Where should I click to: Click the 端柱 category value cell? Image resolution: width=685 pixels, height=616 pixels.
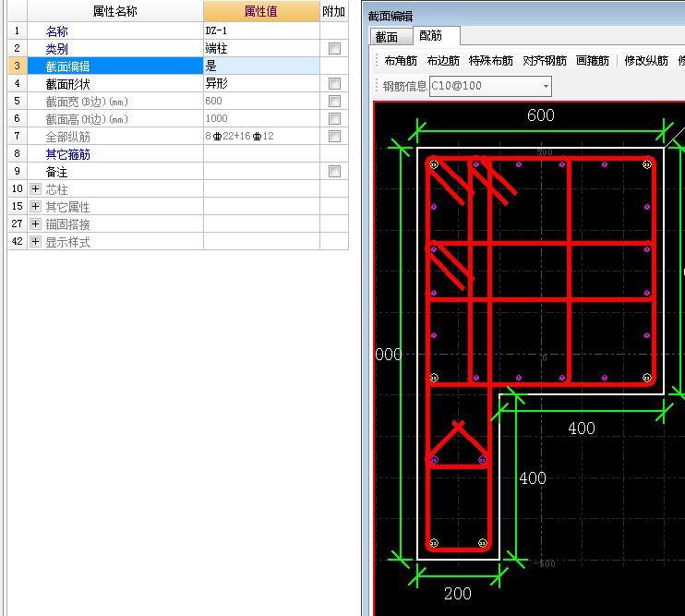click(x=261, y=48)
